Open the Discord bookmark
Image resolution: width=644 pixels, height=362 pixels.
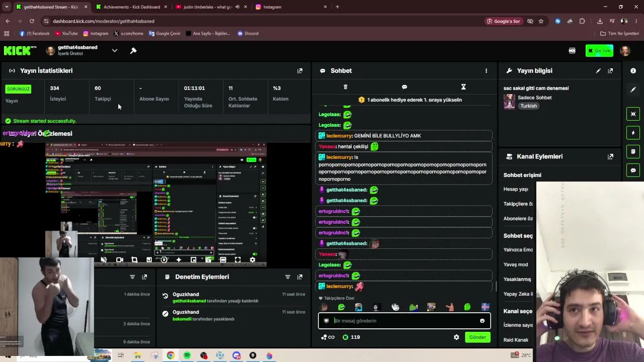pos(248,34)
